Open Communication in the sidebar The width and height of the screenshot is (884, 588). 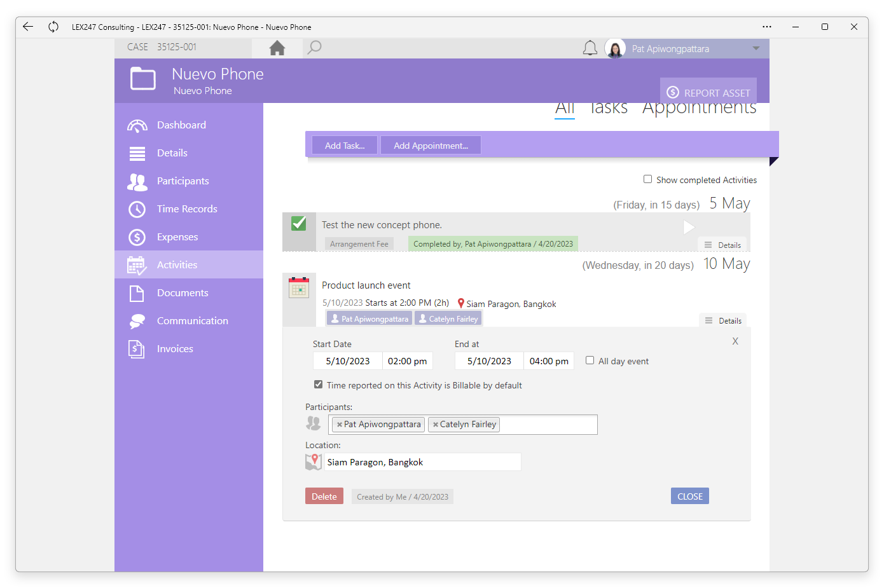point(189,321)
